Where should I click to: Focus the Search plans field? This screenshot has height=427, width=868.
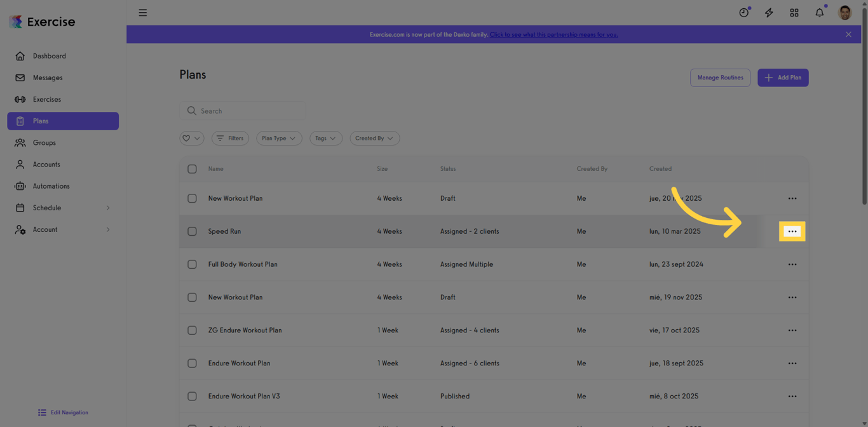pos(243,111)
